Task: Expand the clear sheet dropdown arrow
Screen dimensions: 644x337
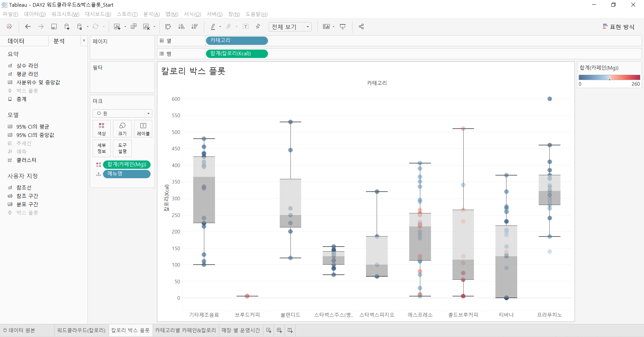Action: 154,27
